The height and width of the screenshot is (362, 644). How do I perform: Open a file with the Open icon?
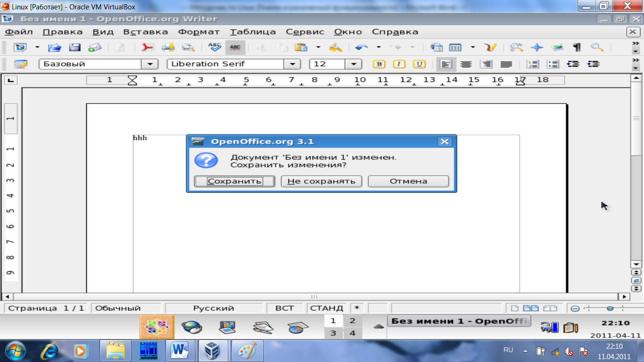[x=55, y=47]
